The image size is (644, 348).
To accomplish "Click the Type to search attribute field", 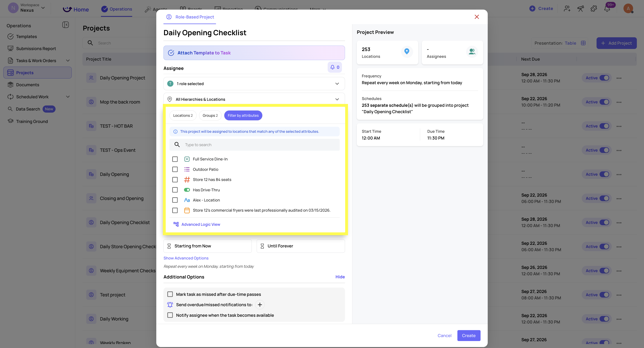I will [255, 145].
